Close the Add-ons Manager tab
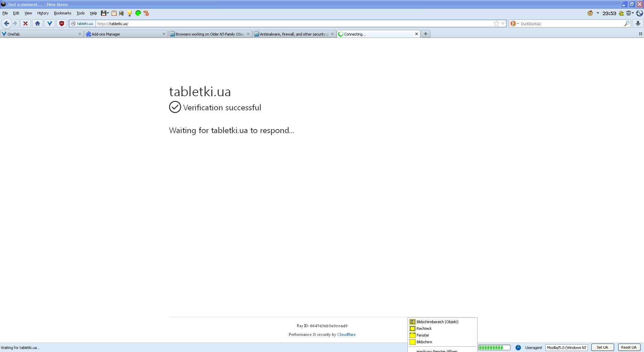The width and height of the screenshot is (644, 352). pos(164,34)
